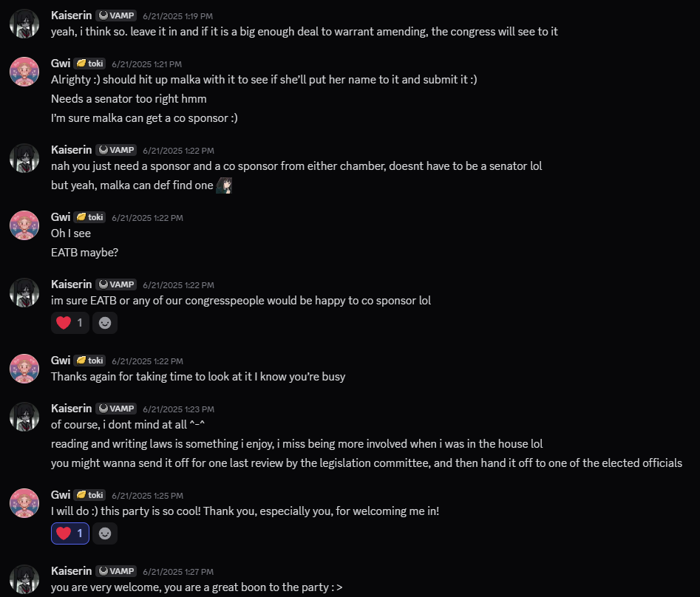
Task: Select the toki tag on Gwi's 1:21 PM message
Action: 90,64
